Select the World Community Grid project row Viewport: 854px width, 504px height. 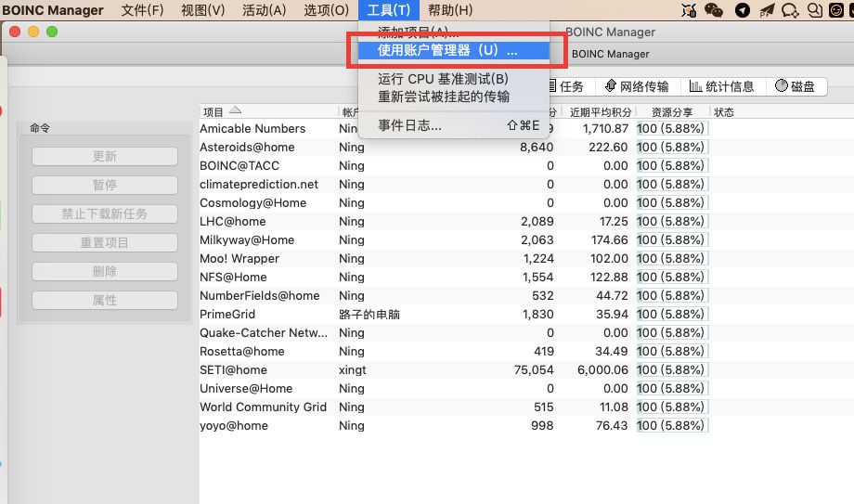tap(526, 407)
